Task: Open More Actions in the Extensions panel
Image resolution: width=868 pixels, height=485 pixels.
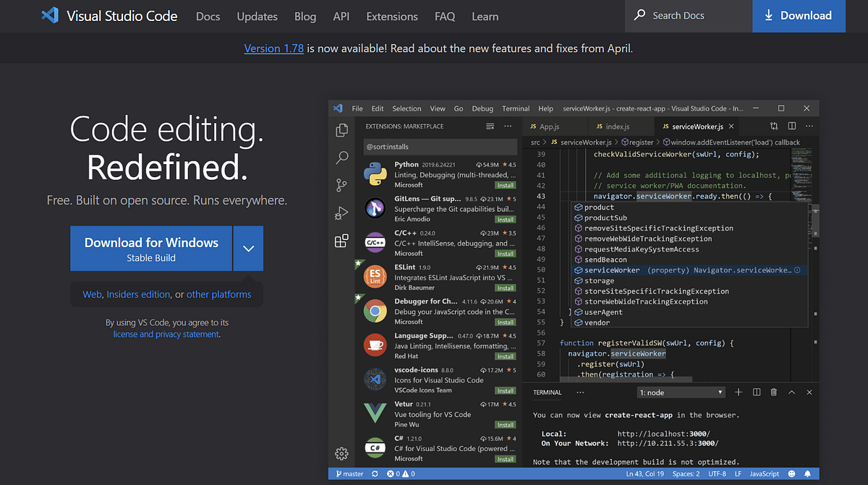Action: point(507,125)
